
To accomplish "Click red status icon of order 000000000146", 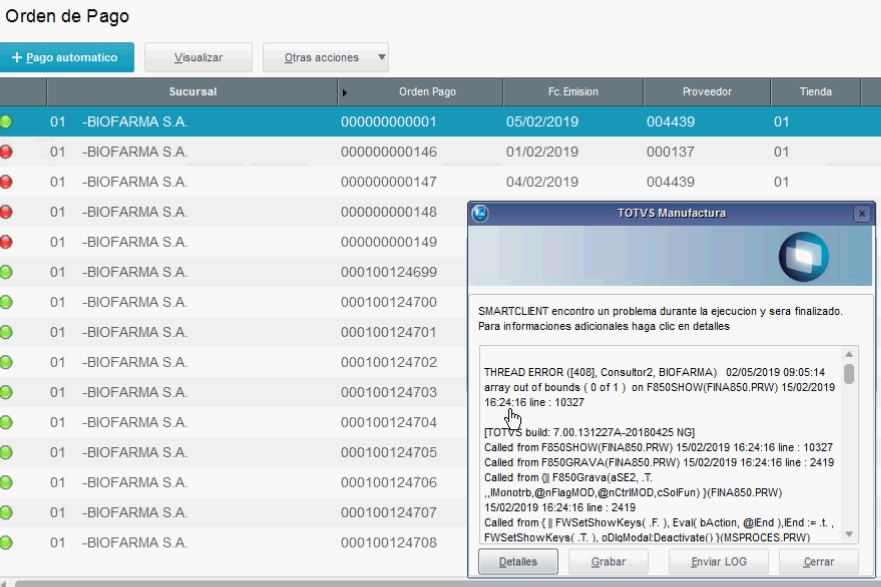I will point(6,152).
